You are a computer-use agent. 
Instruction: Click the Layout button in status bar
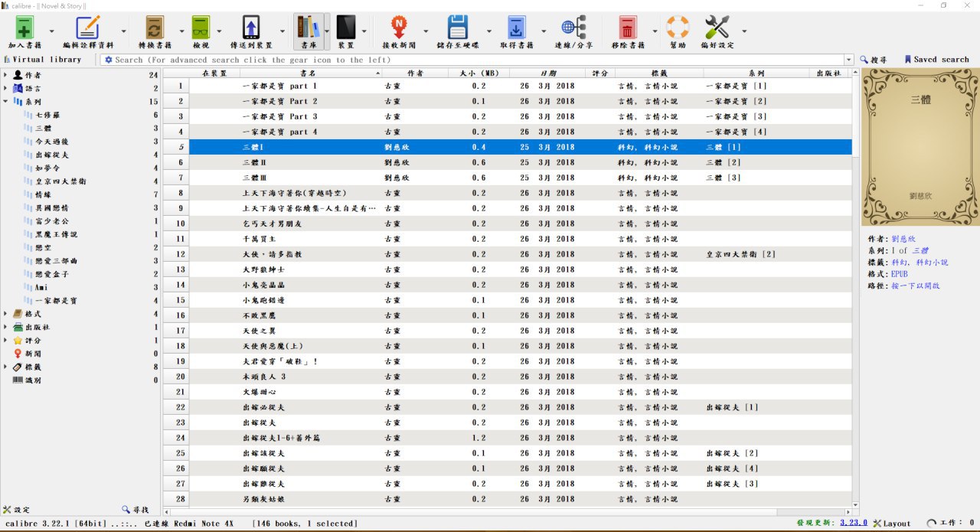[892, 523]
